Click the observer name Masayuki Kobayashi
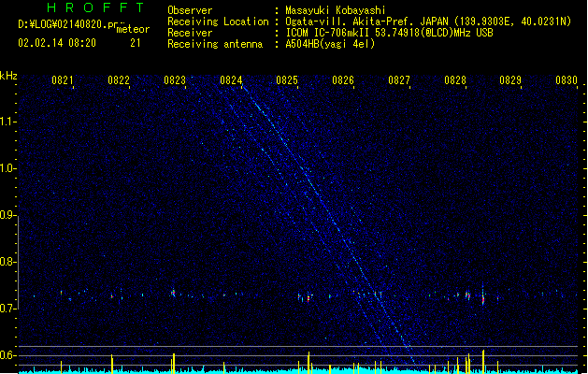This screenshot has height=374, width=588. click(336, 10)
